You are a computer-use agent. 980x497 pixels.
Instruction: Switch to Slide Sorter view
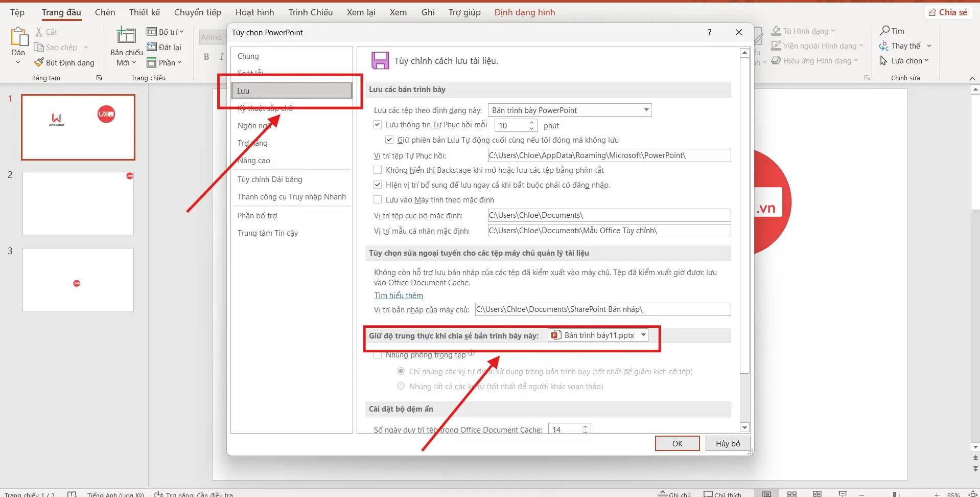792,494
